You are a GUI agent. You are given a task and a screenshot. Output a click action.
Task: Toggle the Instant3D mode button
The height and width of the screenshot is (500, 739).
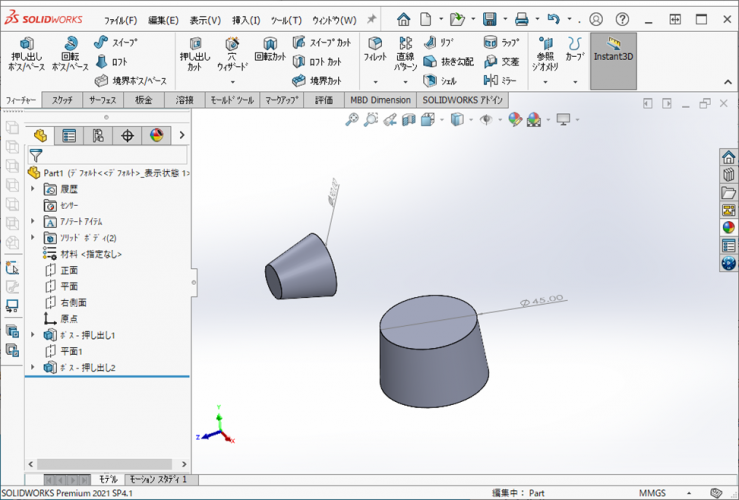click(613, 55)
